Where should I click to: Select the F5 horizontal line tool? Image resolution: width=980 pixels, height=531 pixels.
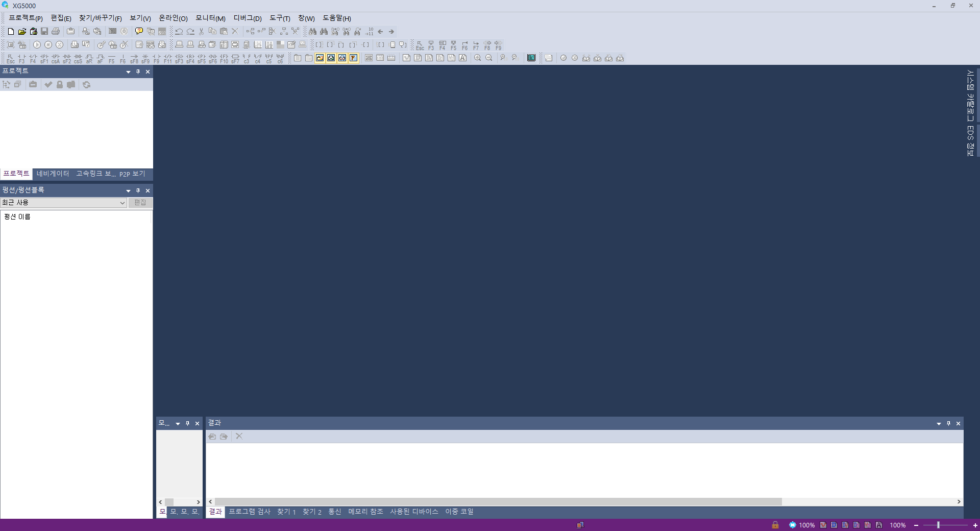point(112,58)
